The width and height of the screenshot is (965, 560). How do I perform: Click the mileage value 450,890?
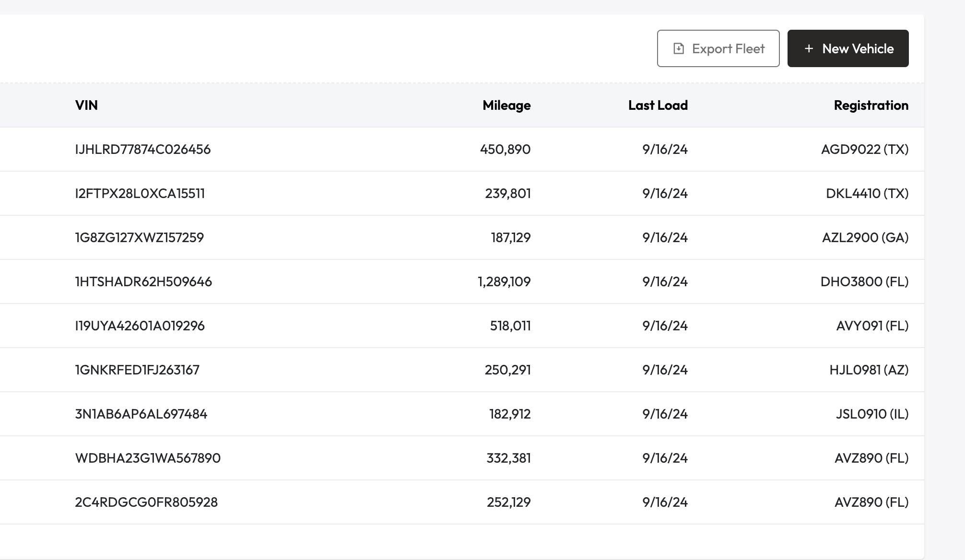(505, 149)
